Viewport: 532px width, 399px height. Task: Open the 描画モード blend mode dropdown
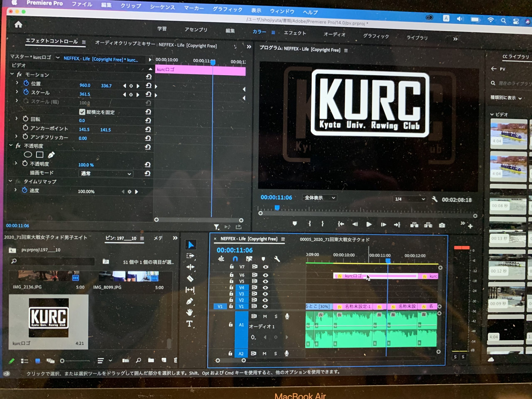coord(106,174)
